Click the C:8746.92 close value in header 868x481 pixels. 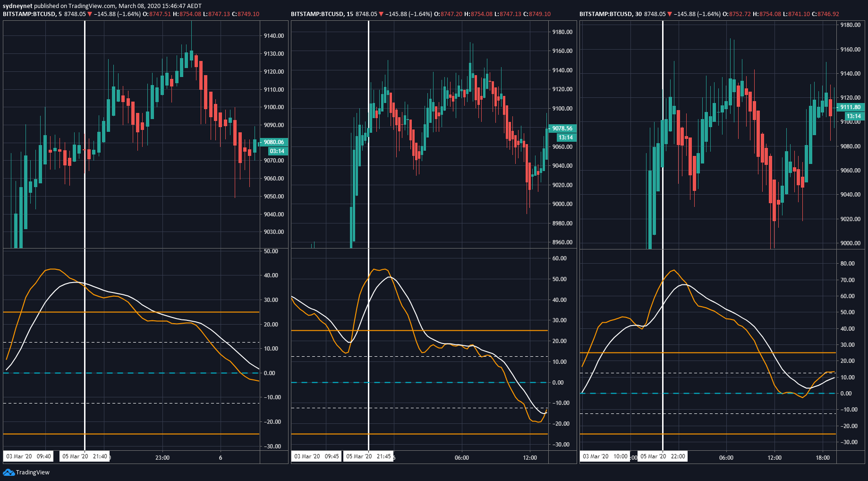pyautogui.click(x=825, y=14)
